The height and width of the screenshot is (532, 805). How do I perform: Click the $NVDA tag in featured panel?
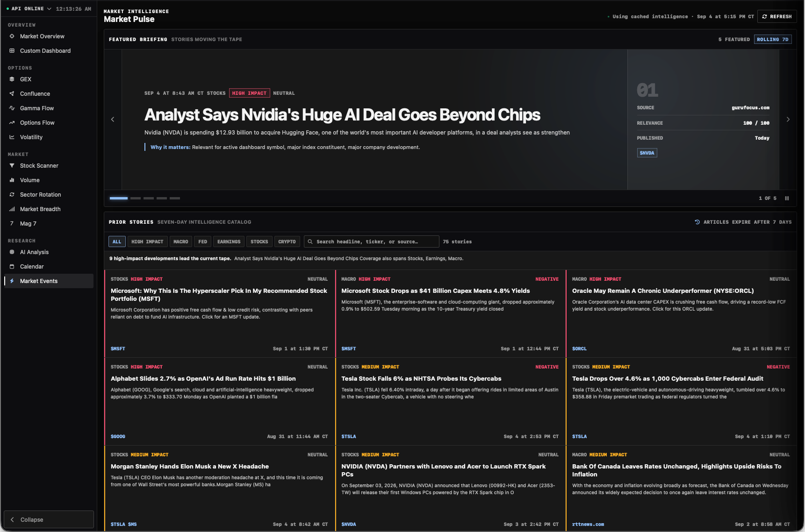[647, 153]
